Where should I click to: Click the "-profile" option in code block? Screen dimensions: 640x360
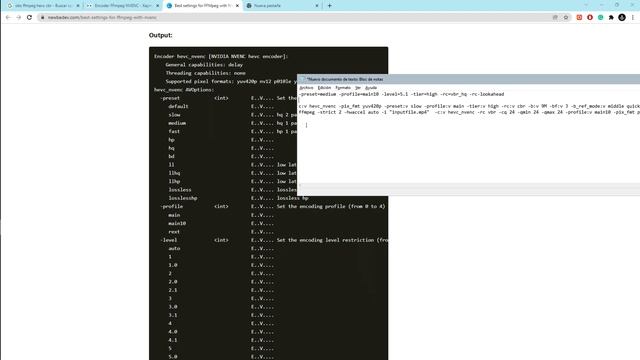[171, 207]
